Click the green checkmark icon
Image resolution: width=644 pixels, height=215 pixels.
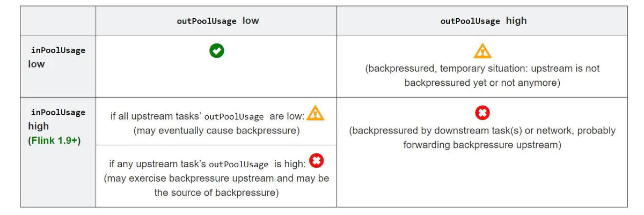tap(216, 51)
